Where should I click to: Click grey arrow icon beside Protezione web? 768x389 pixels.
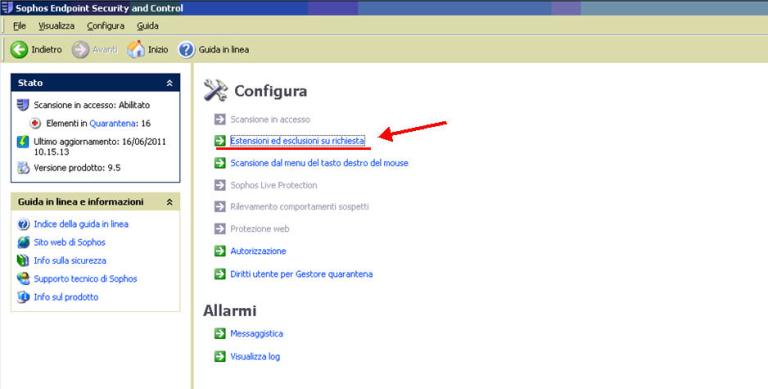coord(220,229)
